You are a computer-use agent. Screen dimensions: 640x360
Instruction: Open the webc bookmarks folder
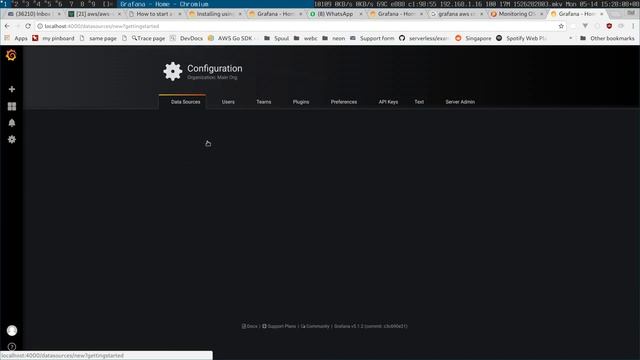pos(305,38)
